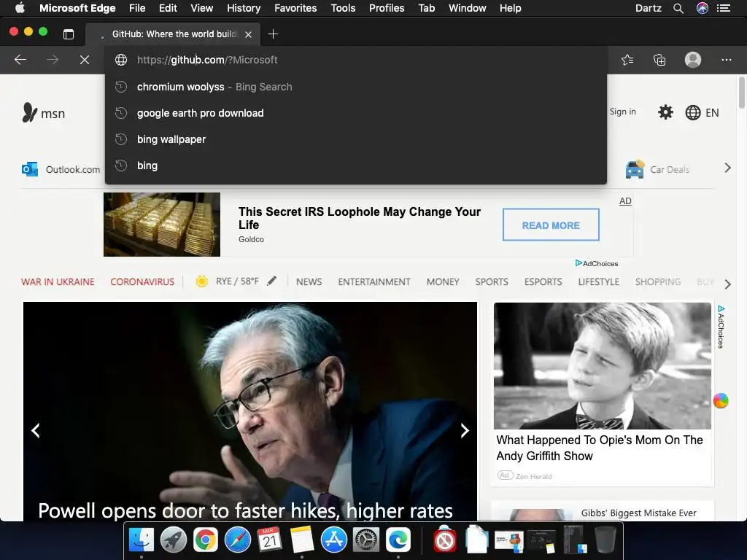Open the Profiles menu
The width and height of the screenshot is (747, 560).
[x=387, y=8]
